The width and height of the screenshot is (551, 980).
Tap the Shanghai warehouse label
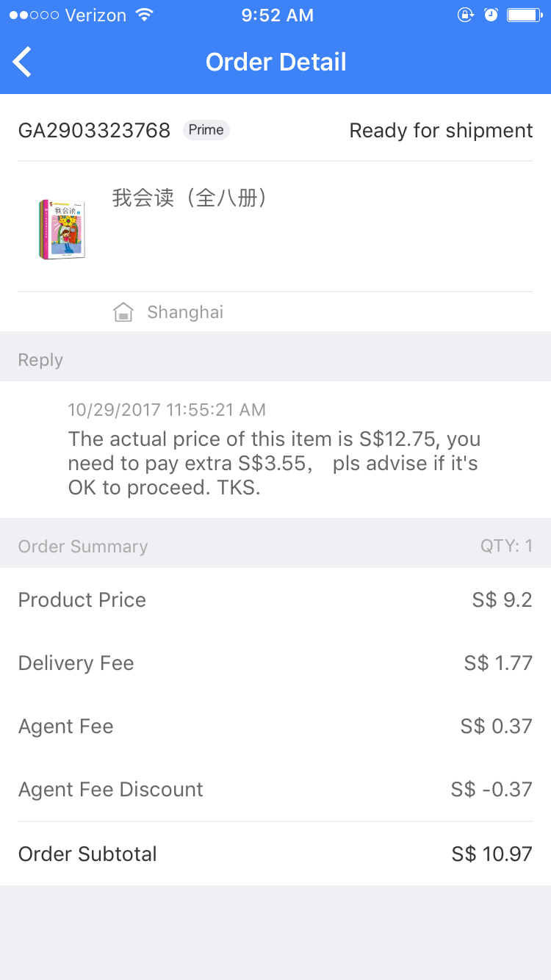point(185,312)
